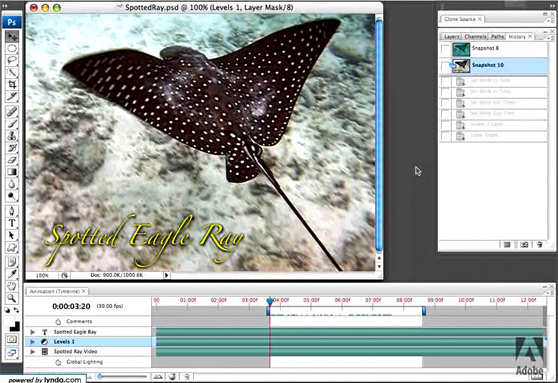Screen dimensions: 558x383
Task: Expand the Spotted Ray Video track
Action: tap(32, 352)
